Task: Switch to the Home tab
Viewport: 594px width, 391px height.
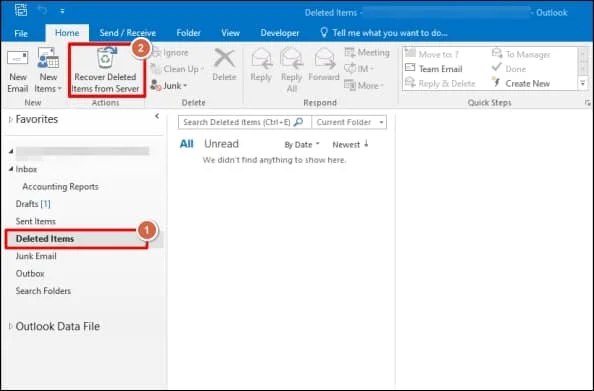Action: (x=67, y=33)
